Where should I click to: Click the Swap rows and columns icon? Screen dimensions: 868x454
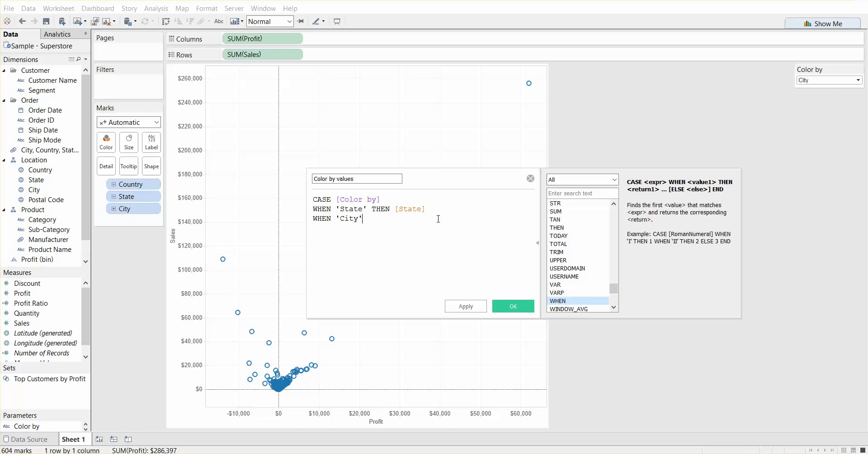coord(166,21)
